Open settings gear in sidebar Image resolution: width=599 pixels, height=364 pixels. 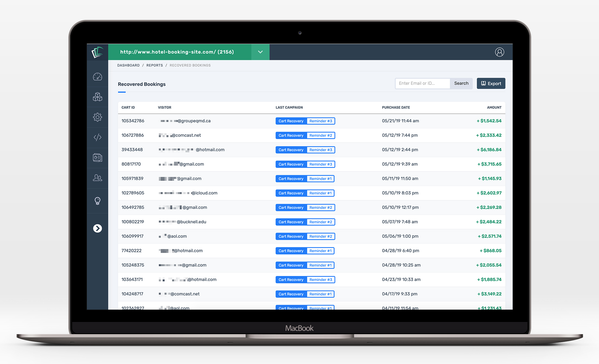(x=97, y=117)
